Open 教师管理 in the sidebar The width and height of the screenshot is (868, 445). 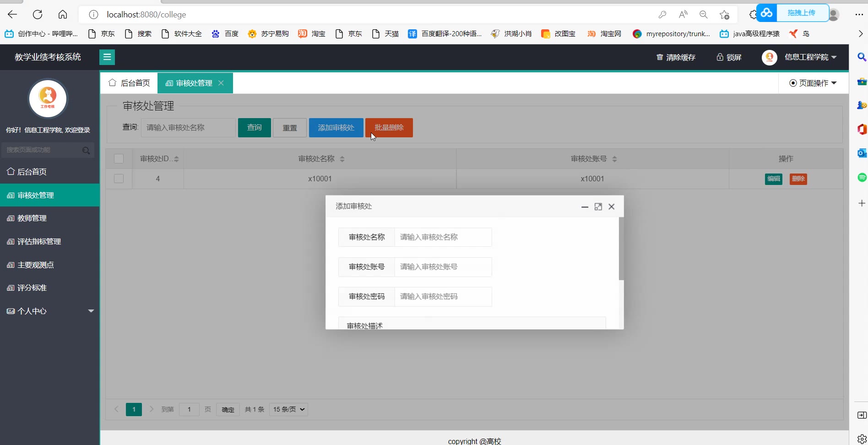(32, 218)
